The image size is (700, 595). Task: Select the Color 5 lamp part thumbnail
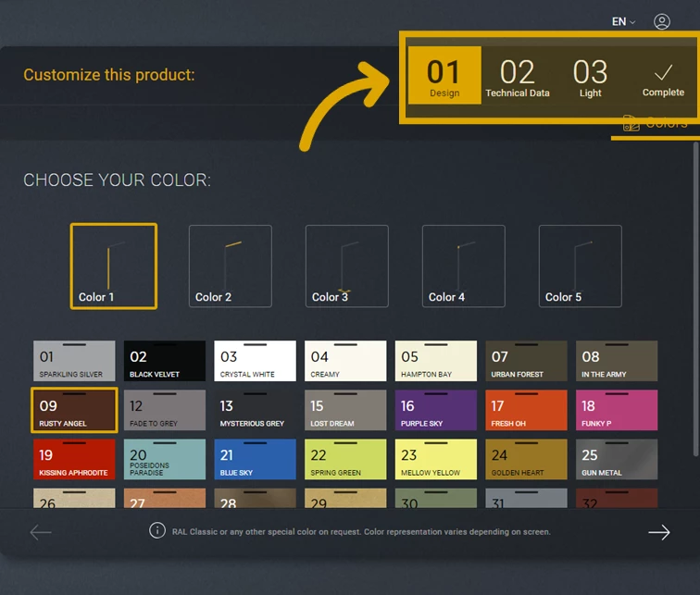tap(581, 266)
